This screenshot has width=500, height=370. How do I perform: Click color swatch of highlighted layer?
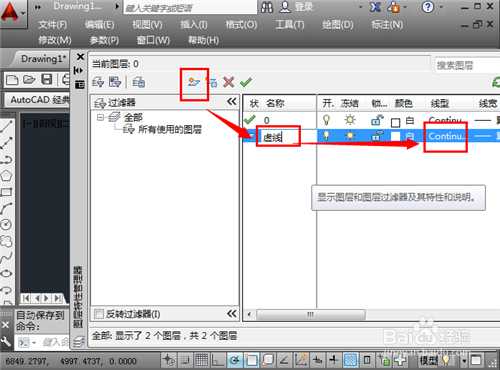(x=396, y=136)
